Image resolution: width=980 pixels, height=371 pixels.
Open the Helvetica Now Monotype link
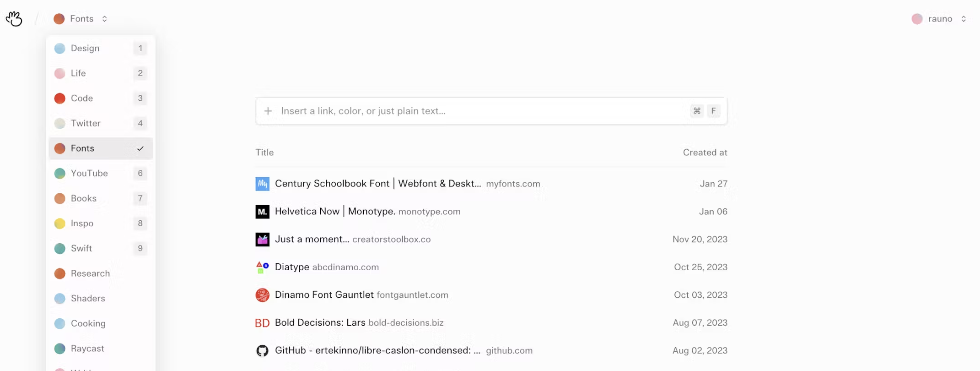point(335,212)
